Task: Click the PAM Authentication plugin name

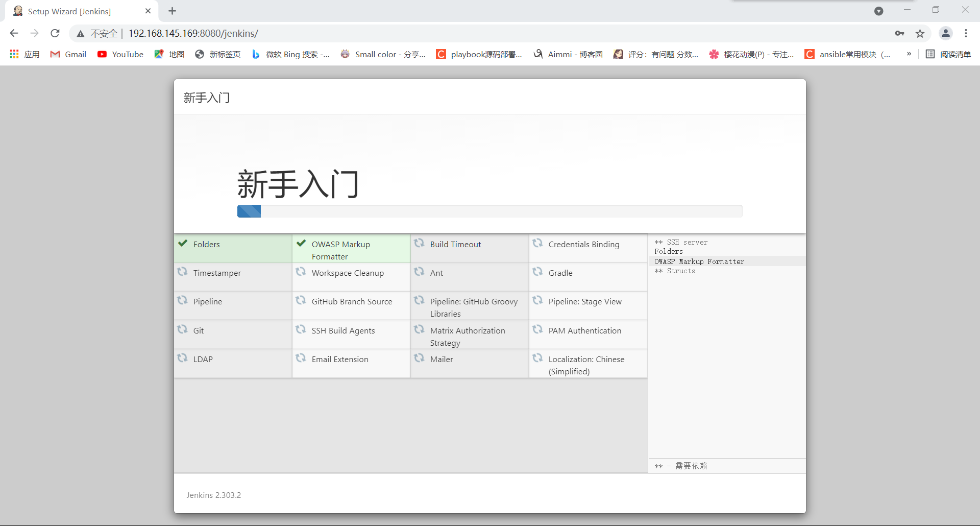Action: (x=585, y=331)
